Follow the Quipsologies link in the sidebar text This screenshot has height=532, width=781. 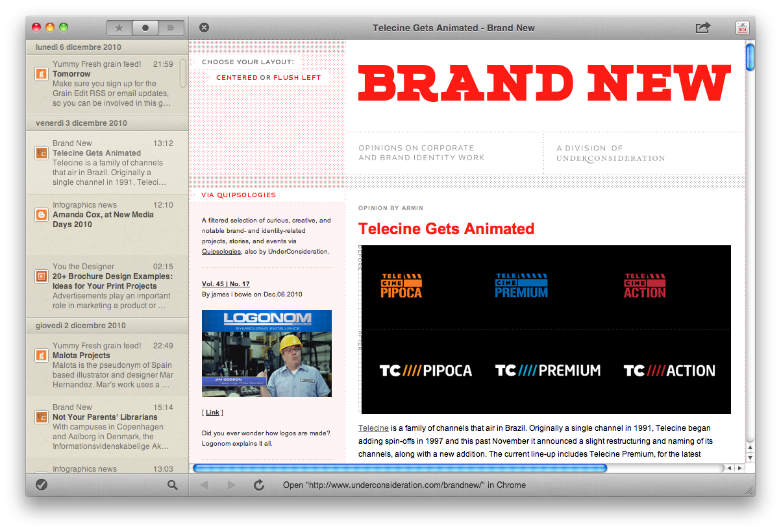click(x=221, y=252)
